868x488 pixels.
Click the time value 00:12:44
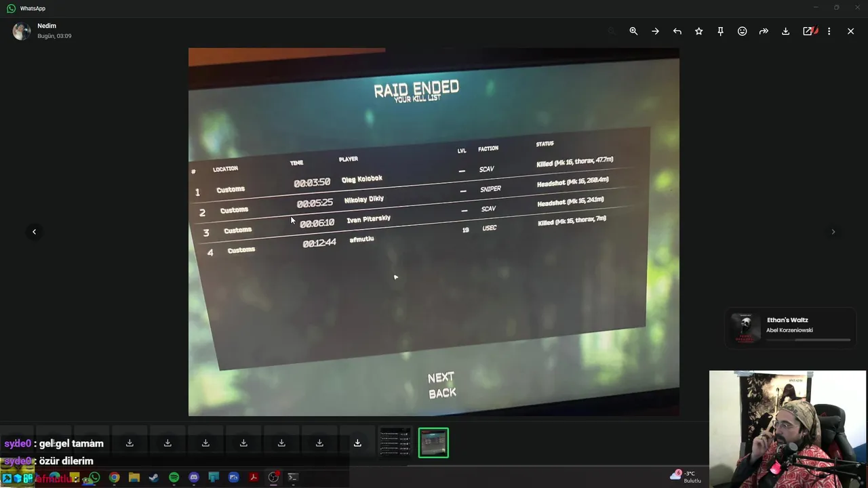319,243
